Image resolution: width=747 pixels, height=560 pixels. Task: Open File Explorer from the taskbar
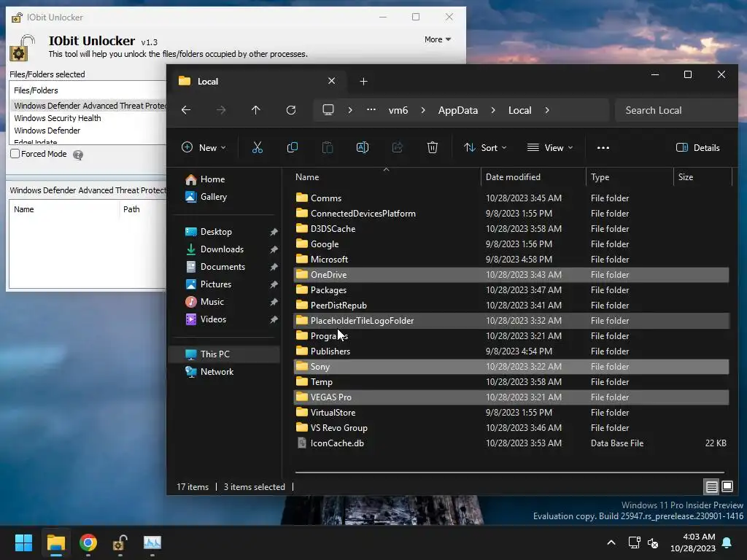[x=55, y=542]
